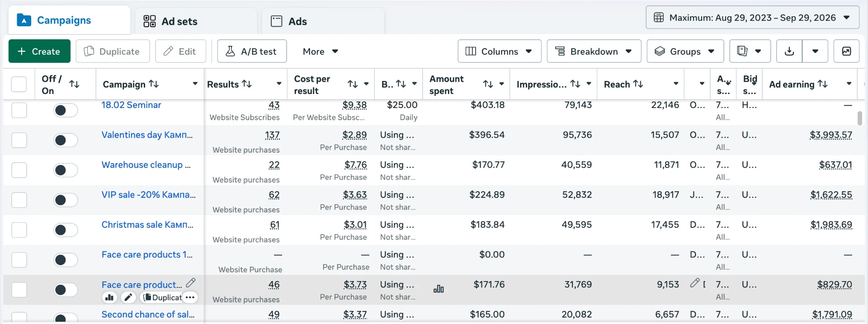Click the green Create button
Image resolution: width=868 pixels, height=324 pixels.
click(x=39, y=51)
